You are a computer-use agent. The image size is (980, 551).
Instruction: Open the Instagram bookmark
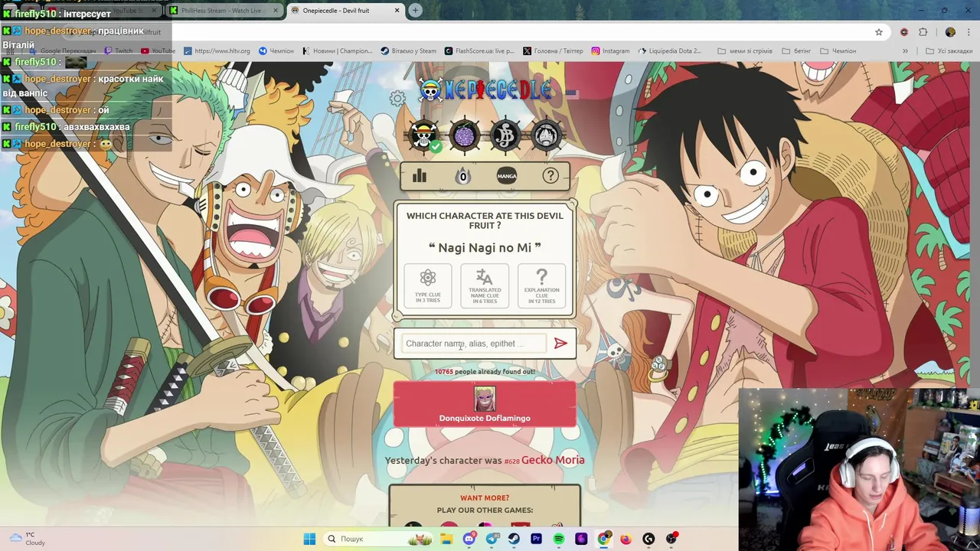click(610, 51)
